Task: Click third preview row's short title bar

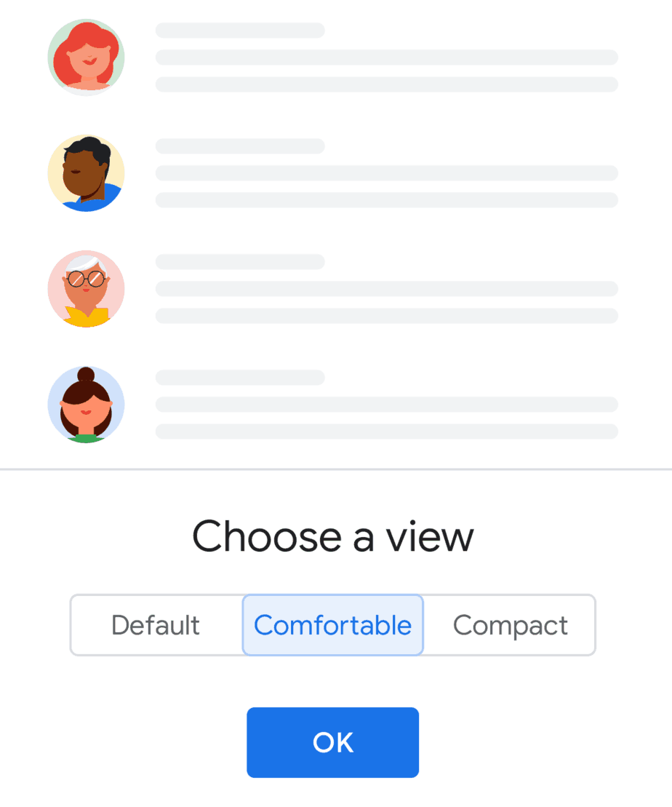Action: (x=240, y=262)
